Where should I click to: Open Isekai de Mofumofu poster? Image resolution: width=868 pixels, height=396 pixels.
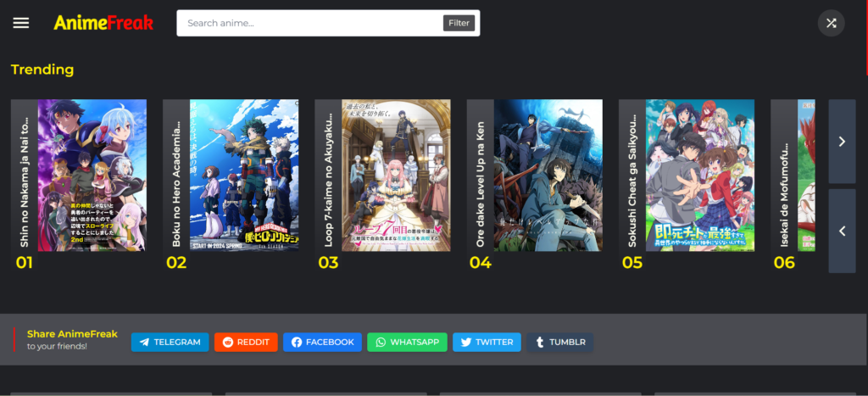(x=806, y=175)
